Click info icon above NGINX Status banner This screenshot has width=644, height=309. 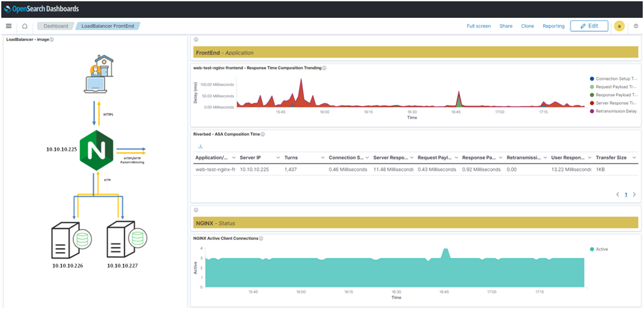196,210
